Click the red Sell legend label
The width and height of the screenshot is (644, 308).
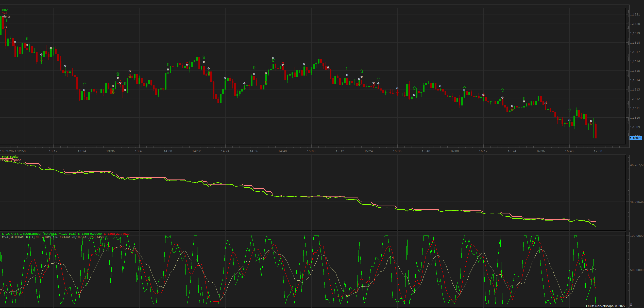click(x=5, y=13)
